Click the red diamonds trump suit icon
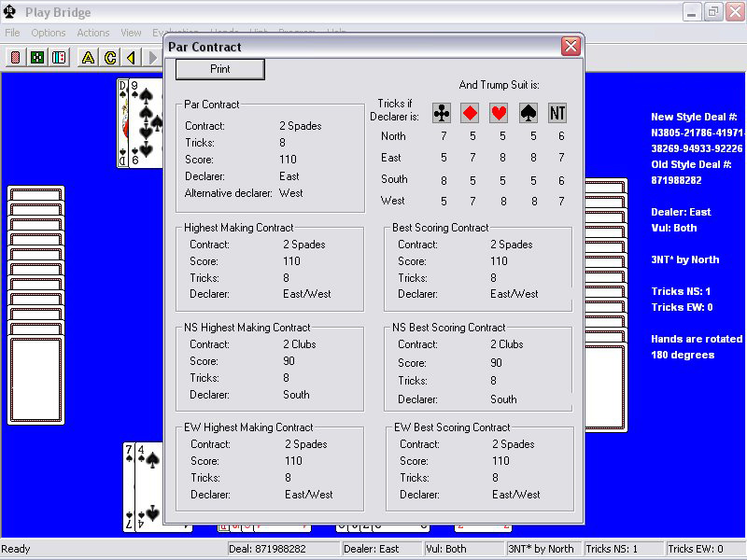Viewport: 747px width, 560px height. (x=471, y=113)
